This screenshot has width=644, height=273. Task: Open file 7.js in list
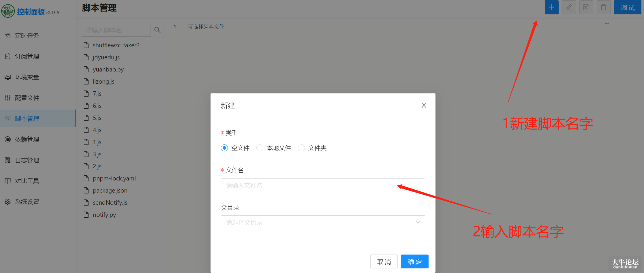pos(97,94)
